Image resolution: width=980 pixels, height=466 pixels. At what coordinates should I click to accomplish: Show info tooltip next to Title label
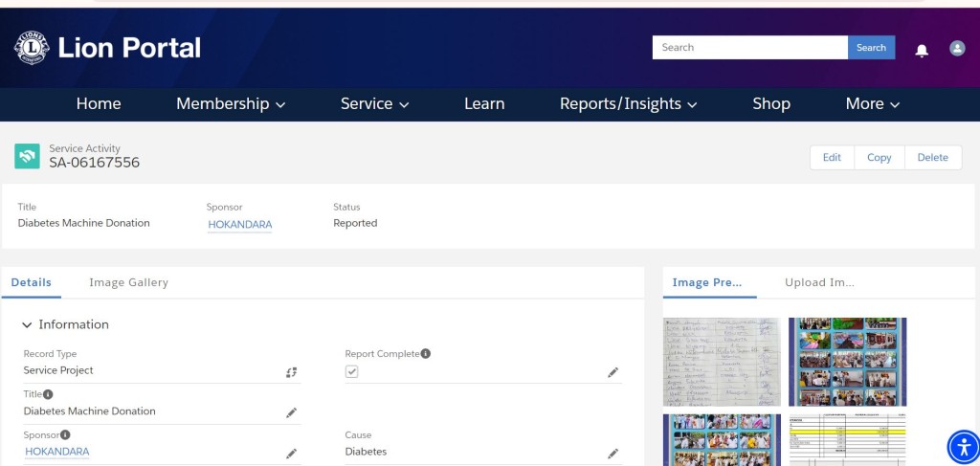click(48, 394)
